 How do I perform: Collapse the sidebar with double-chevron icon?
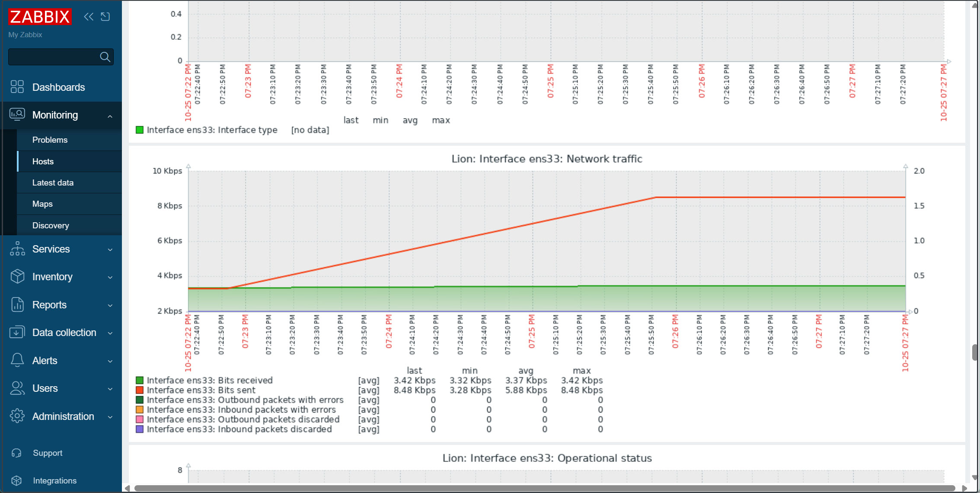tap(89, 17)
